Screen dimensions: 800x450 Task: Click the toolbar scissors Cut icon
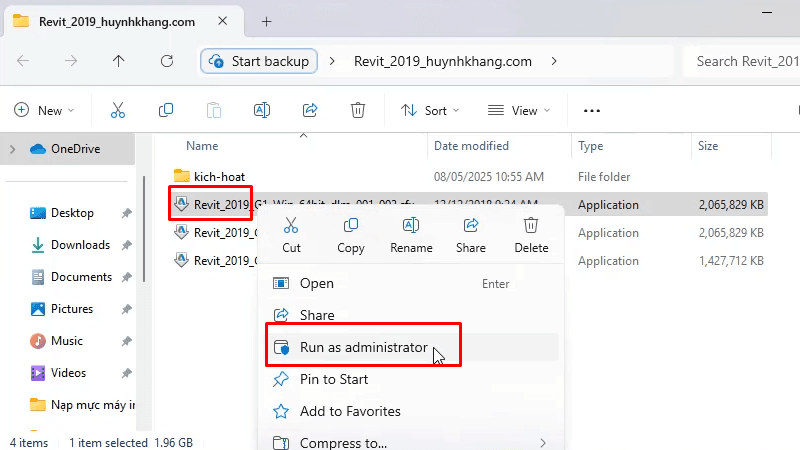[118, 110]
